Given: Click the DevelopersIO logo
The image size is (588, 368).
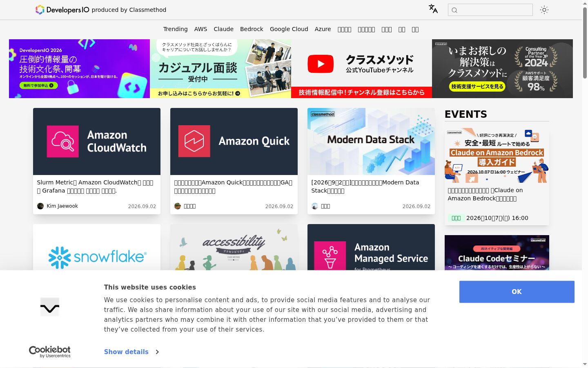Looking at the screenshot, I should coord(62,10).
